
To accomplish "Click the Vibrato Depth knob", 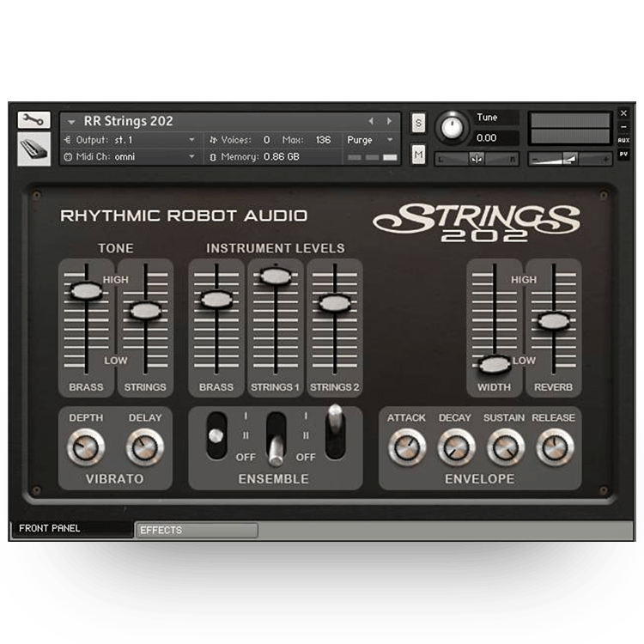I will click(x=86, y=447).
